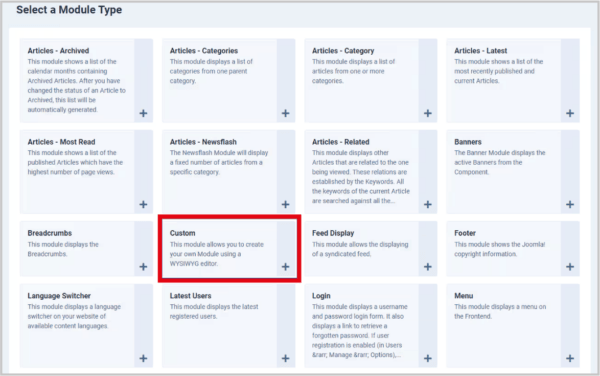Image resolution: width=600 pixels, height=376 pixels.
Task: Click text 'copyright information.' in Footer card
Action: [486, 254]
